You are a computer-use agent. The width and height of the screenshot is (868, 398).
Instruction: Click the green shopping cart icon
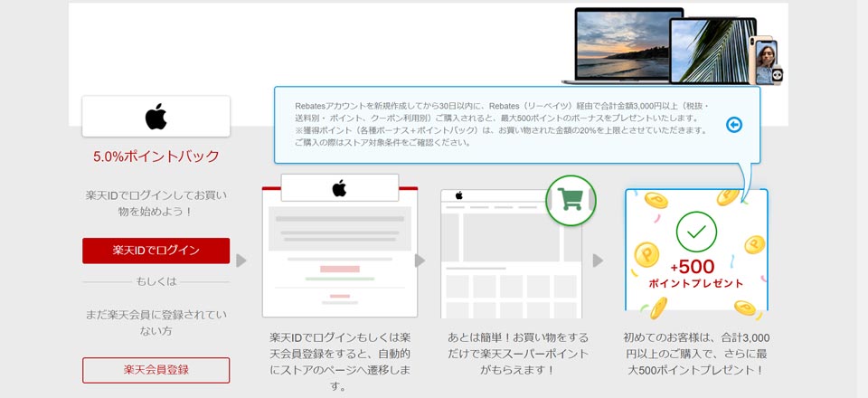coord(571,201)
